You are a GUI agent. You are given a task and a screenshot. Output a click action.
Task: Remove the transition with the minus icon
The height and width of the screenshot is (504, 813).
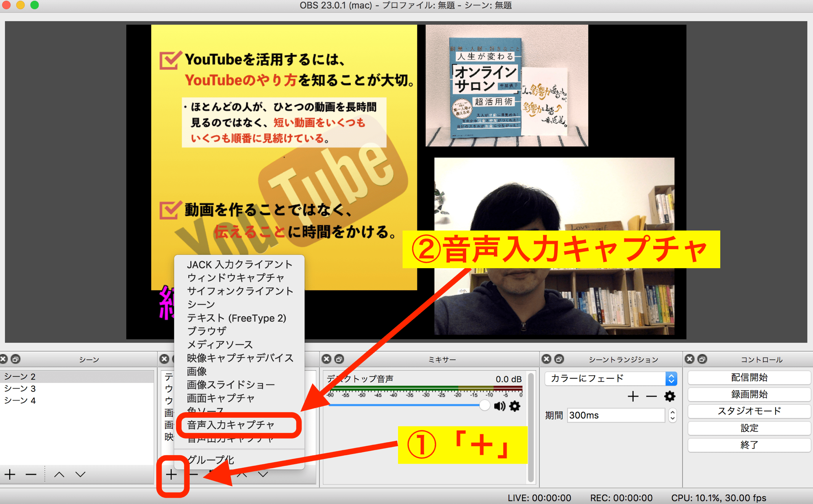pyautogui.click(x=651, y=396)
